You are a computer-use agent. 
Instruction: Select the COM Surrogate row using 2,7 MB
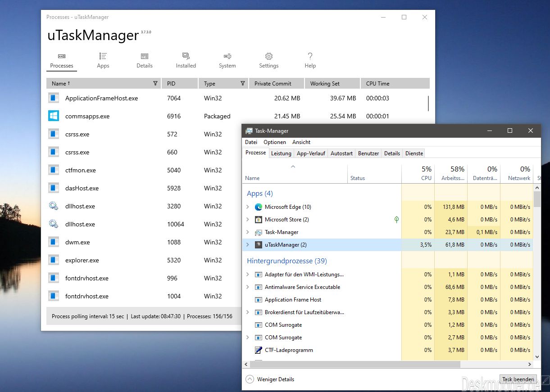click(388, 338)
